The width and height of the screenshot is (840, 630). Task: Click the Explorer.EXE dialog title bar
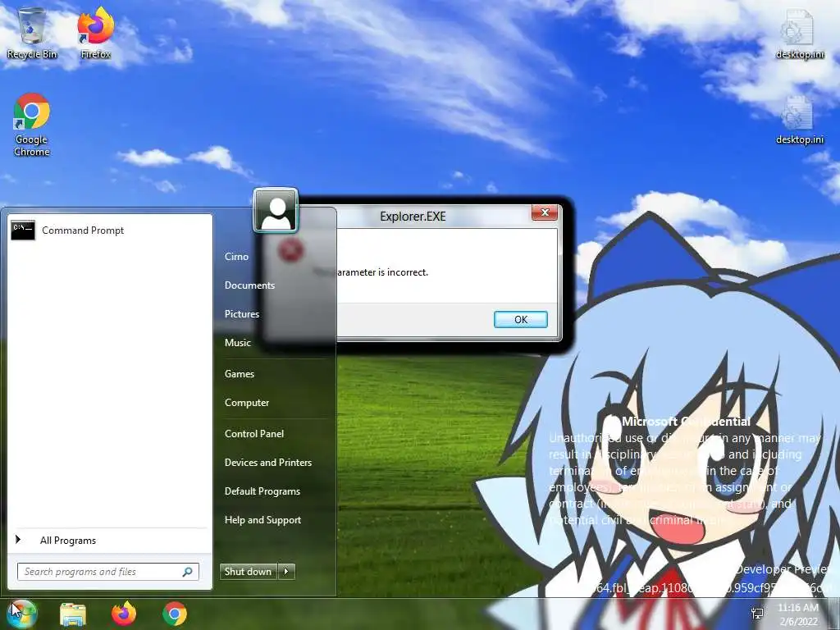[413, 217]
